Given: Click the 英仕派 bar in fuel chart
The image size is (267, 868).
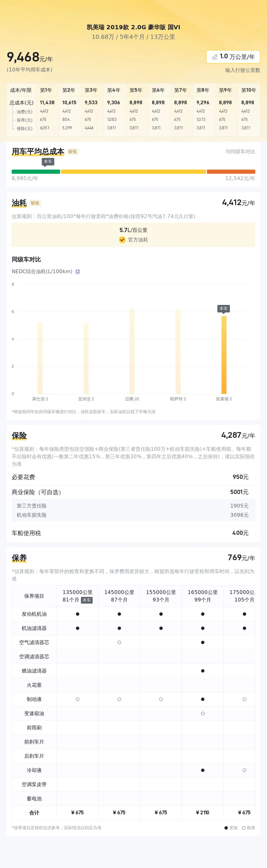Looking at the screenshot, I should (40, 358).
